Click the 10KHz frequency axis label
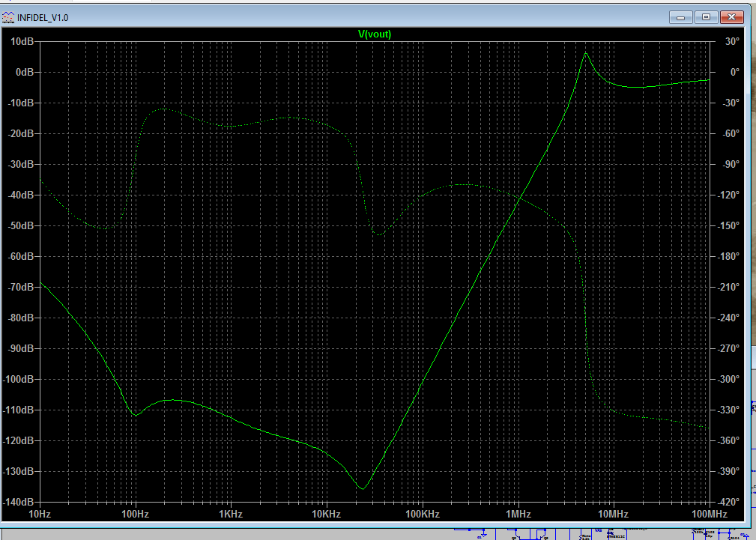The width and height of the screenshot is (756, 540). click(x=327, y=514)
